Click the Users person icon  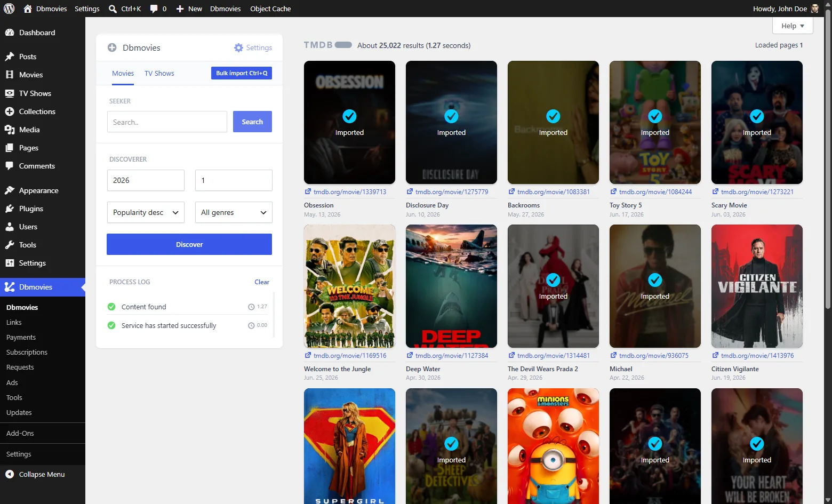coord(10,227)
